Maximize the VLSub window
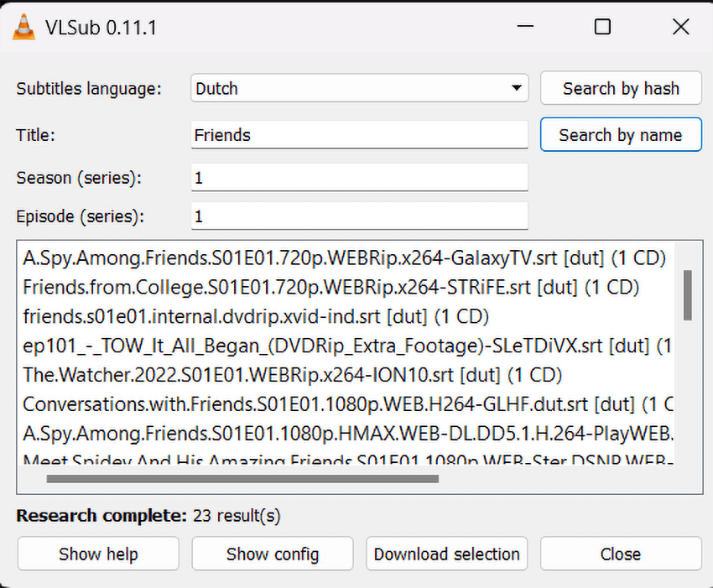 click(x=601, y=27)
